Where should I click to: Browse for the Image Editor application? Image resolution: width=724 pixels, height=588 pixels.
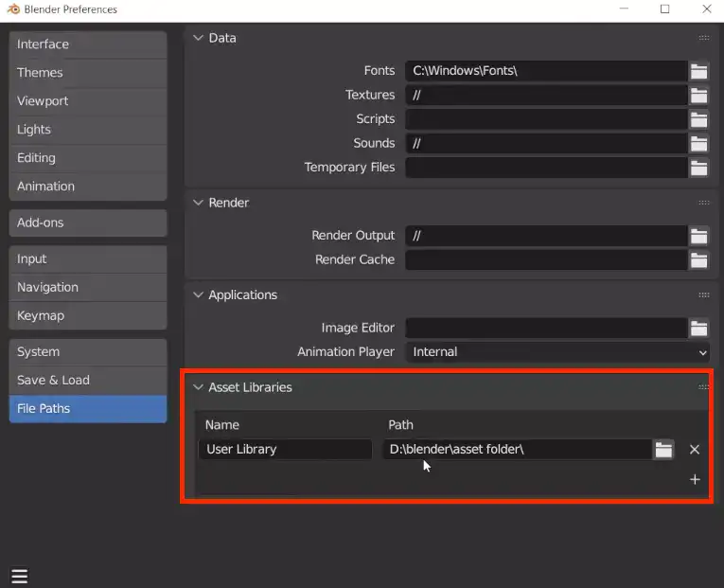(x=698, y=329)
